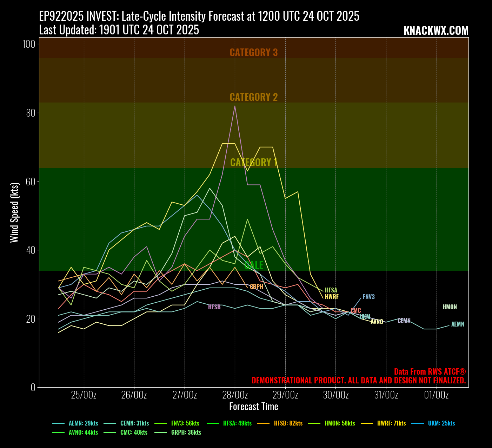Click the KNACKWX.COM watermark link
492x448 pixels.
coord(436,31)
